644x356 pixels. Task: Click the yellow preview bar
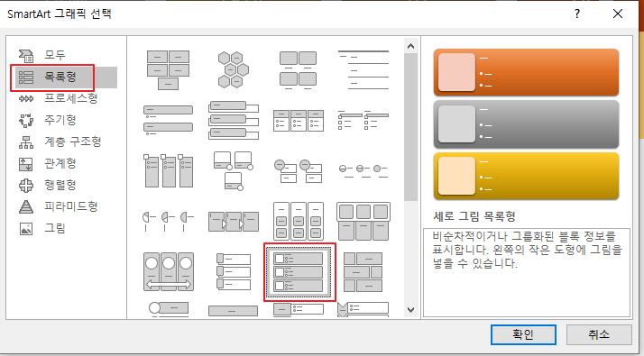(x=526, y=176)
